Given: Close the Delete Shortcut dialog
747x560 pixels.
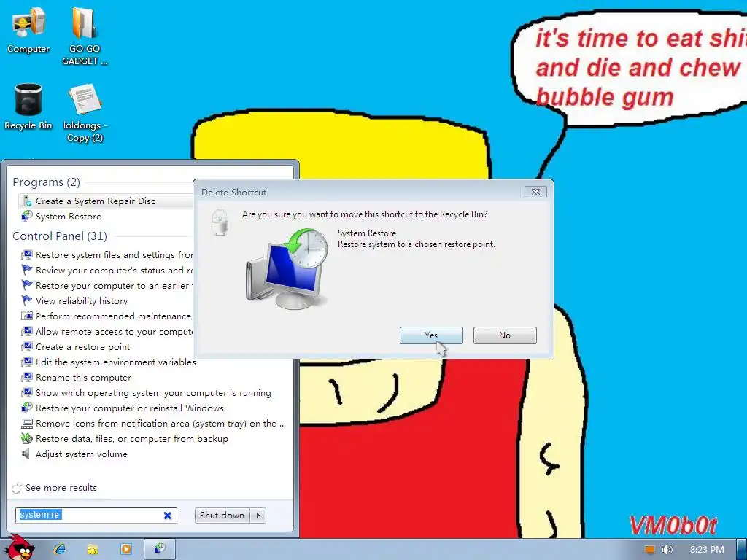Looking at the screenshot, I should [x=535, y=192].
